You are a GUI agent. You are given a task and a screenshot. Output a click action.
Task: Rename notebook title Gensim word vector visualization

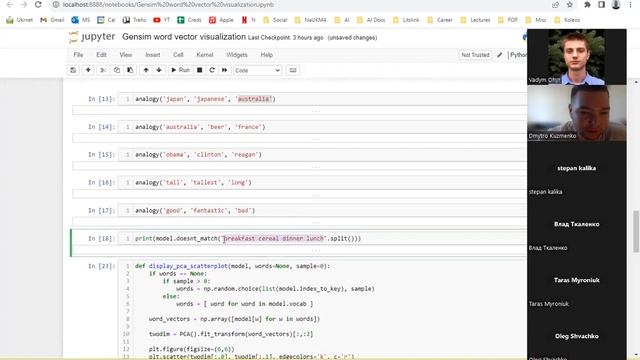[x=184, y=37]
